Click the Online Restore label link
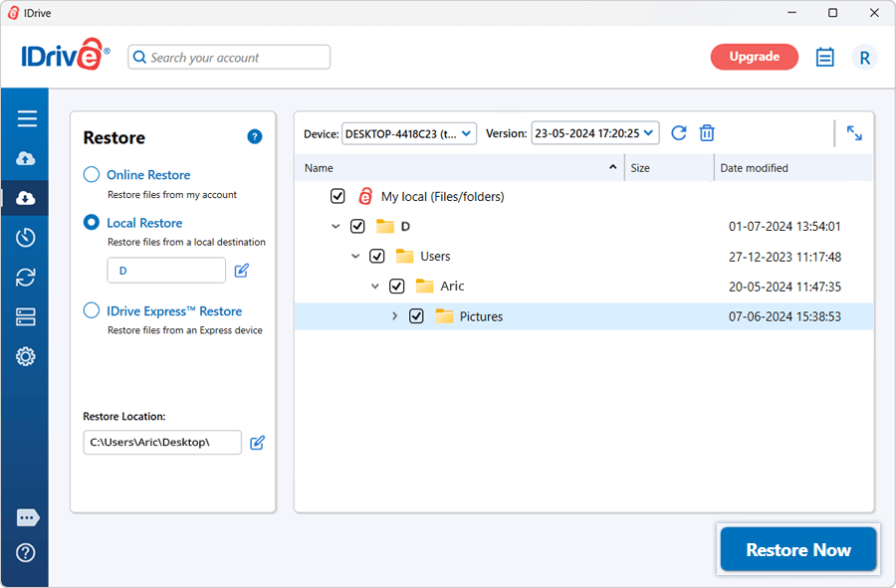The height and width of the screenshot is (588, 896). click(x=148, y=175)
